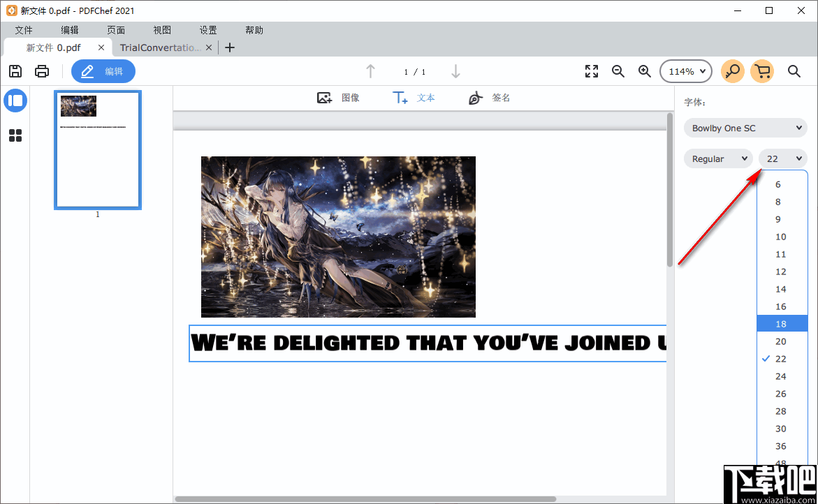
Task: Open a new document tab with plus button
Action: pos(229,47)
